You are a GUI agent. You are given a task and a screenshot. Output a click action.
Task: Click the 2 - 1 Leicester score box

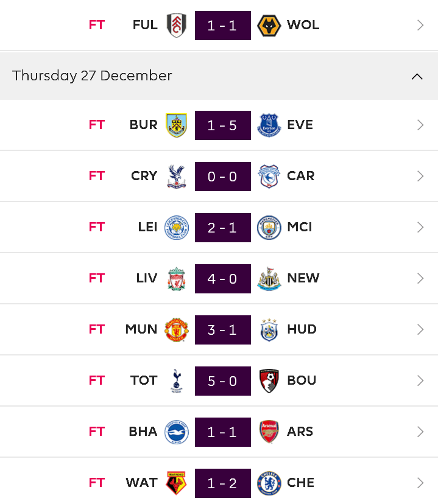pos(223,228)
